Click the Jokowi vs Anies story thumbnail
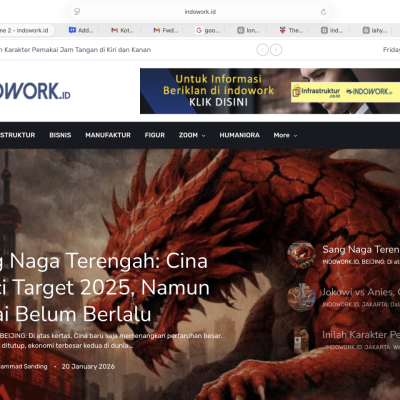400x400 pixels. 301,297
